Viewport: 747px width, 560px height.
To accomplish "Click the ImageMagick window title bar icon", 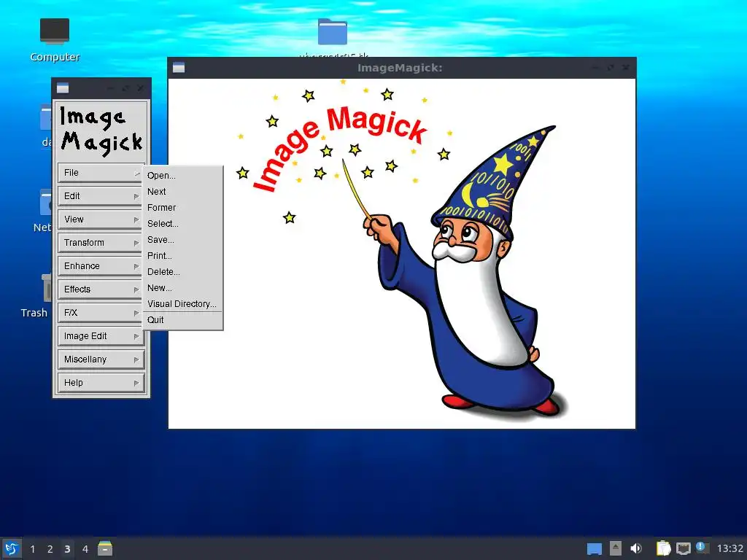I will coord(179,68).
